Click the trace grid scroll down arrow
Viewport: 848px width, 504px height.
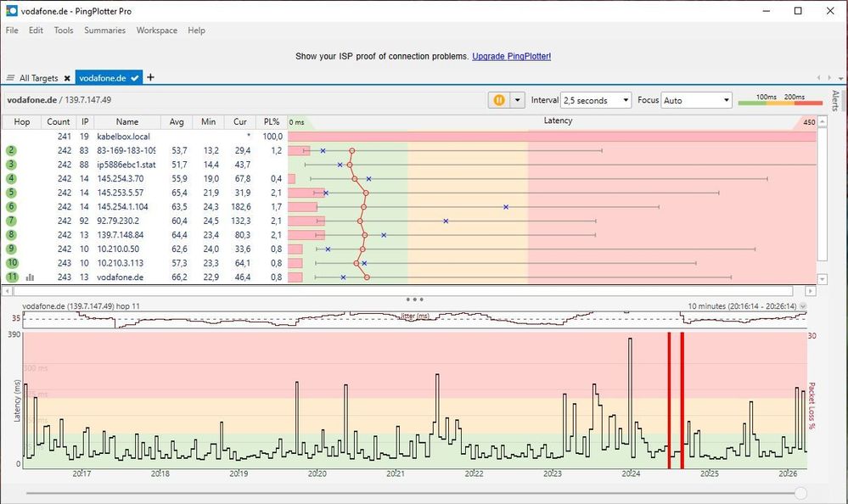point(822,280)
